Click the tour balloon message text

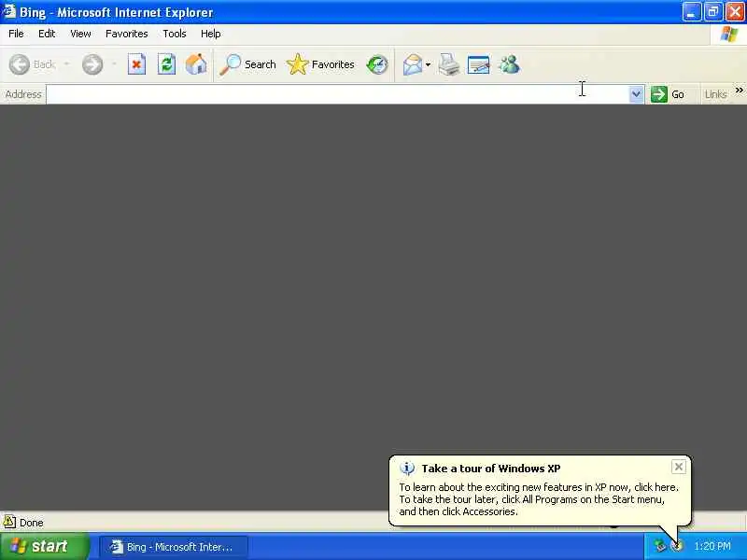(x=539, y=499)
